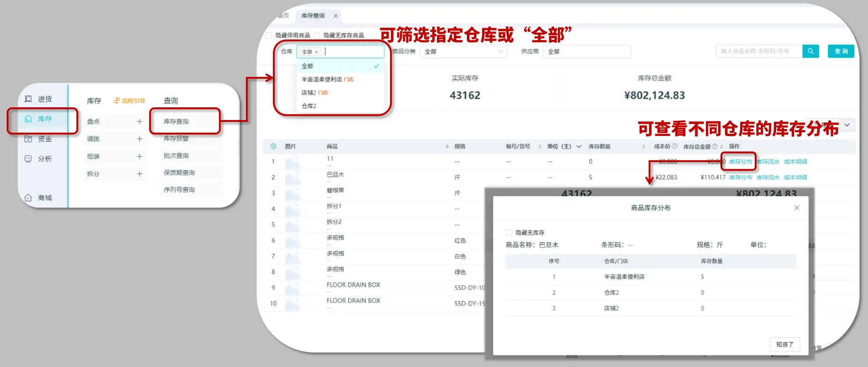Click the image thumbnail of 巴旦木 row
868x367 pixels.
[x=293, y=179]
